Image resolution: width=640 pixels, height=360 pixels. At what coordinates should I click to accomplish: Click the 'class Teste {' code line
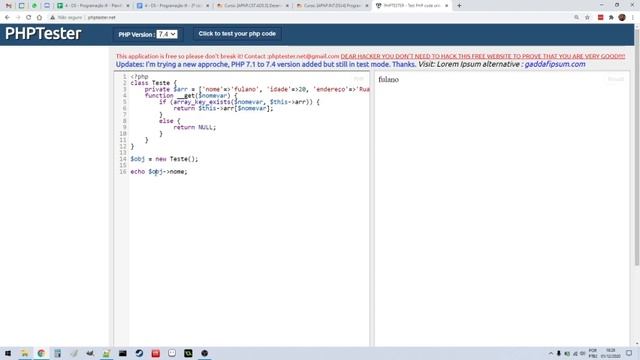153,83
